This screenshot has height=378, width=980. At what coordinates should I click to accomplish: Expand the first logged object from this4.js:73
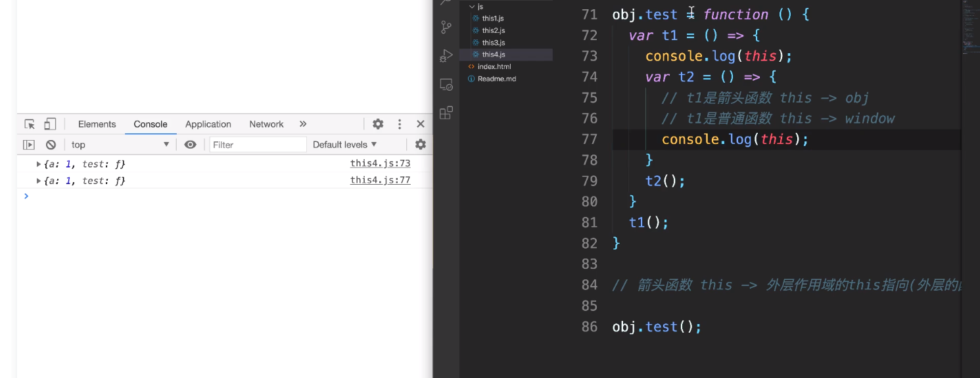pyautogui.click(x=39, y=164)
